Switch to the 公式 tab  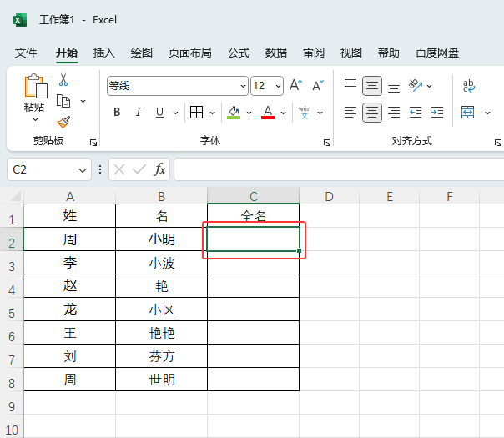pos(239,53)
